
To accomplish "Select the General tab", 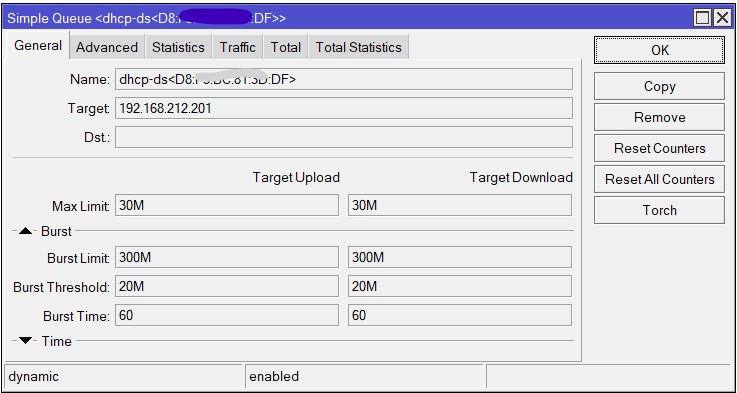I will (x=38, y=46).
